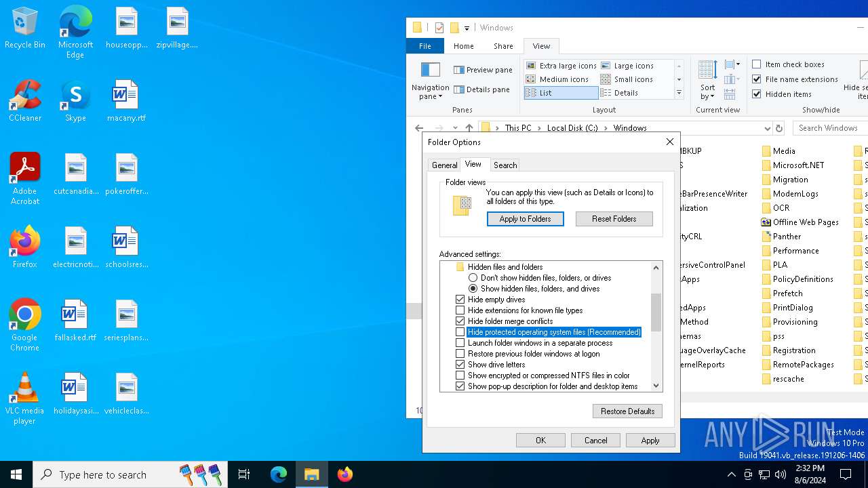Open Group by dropdown in ribbon
This screenshot has height=488, width=868.
(732, 65)
